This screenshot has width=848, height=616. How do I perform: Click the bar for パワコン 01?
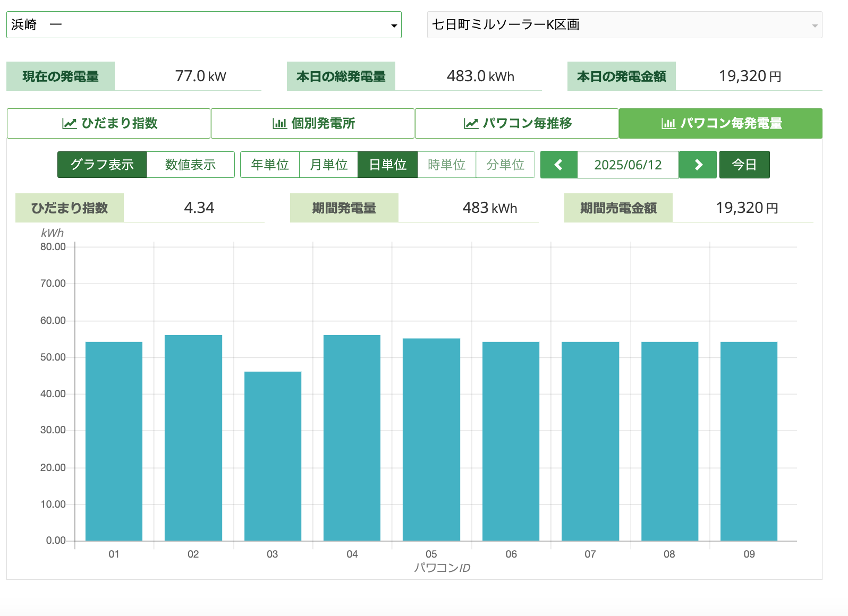pos(114,441)
